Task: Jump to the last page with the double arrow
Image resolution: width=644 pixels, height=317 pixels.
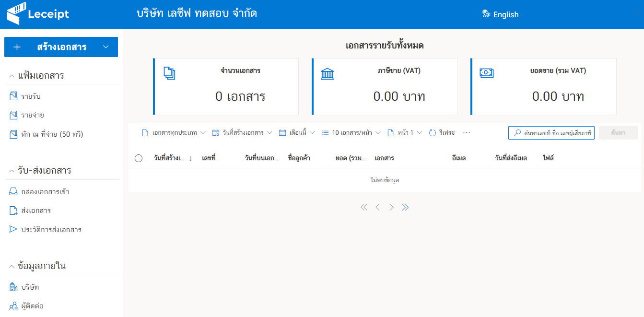Action: click(405, 207)
